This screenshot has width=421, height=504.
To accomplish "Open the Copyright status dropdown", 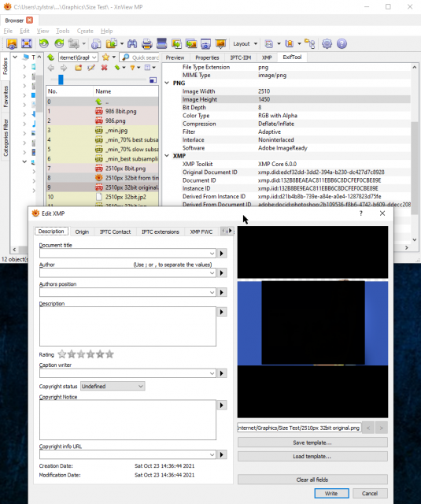I will [x=113, y=386].
